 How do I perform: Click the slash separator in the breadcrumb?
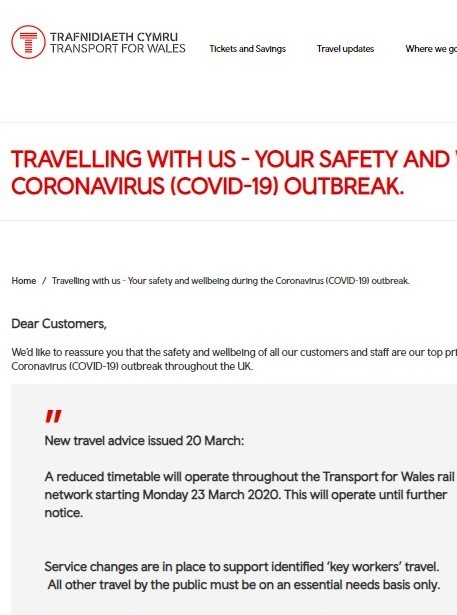44,281
